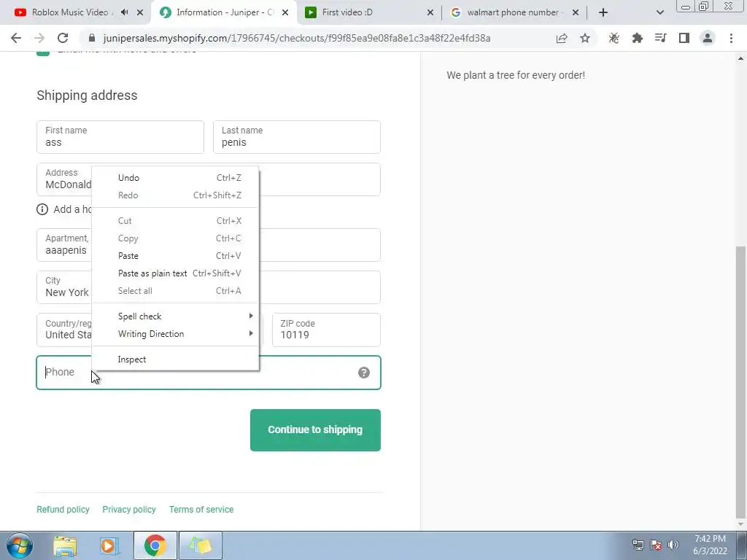747x560 pixels.
Task: Click the browser forward arrow
Action: click(x=39, y=38)
